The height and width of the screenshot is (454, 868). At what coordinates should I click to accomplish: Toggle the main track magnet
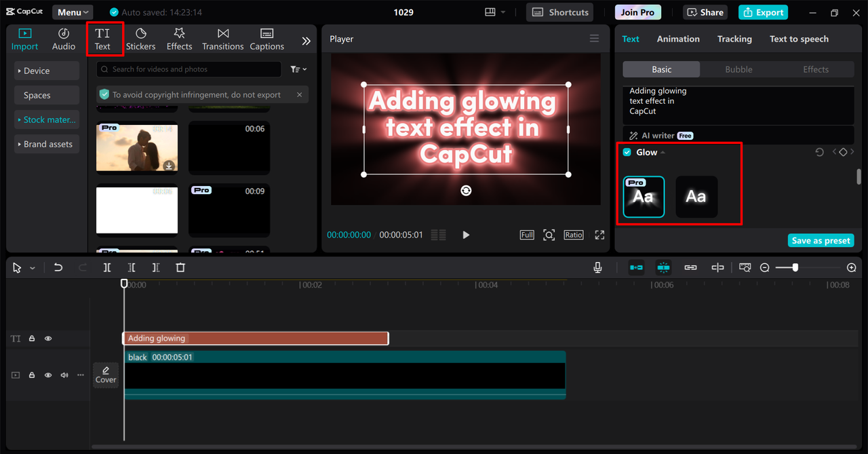636,268
